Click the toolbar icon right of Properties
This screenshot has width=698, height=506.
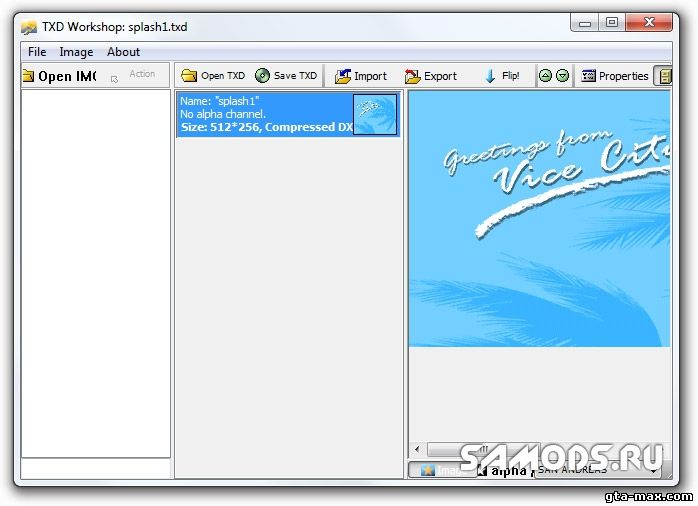[x=663, y=76]
